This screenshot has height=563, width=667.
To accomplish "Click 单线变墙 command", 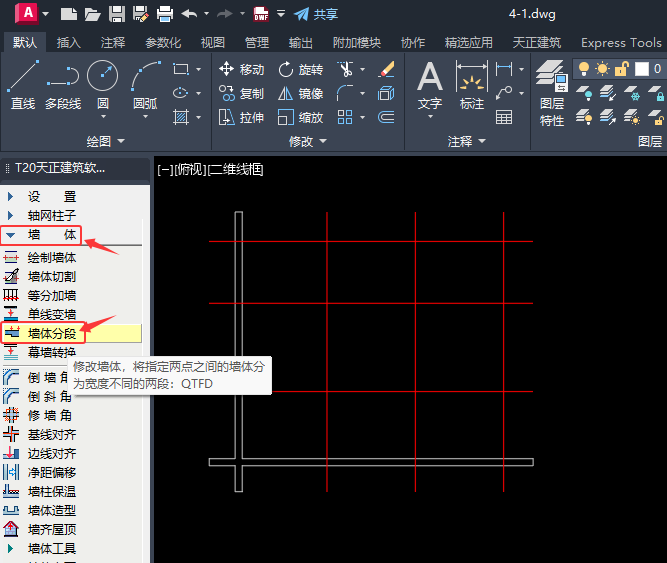I will coord(52,314).
